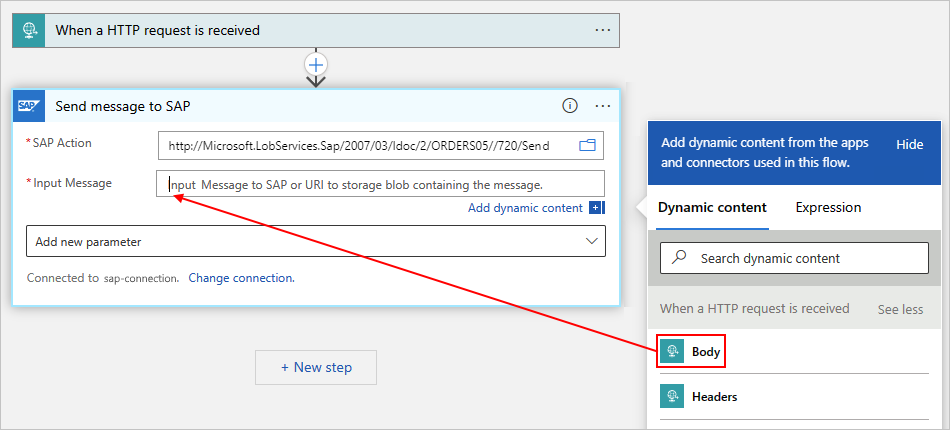Click See less for HTTP request outputs
The image size is (950, 430).
[900, 309]
